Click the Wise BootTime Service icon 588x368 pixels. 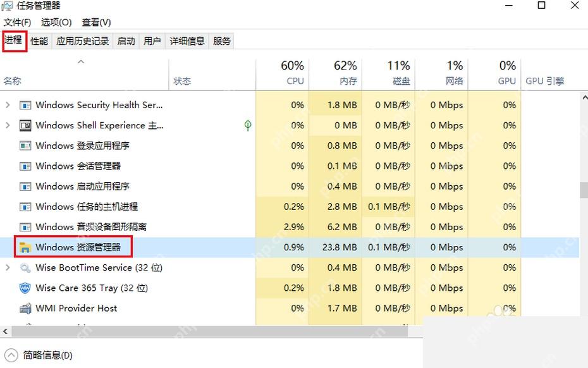tap(25, 268)
